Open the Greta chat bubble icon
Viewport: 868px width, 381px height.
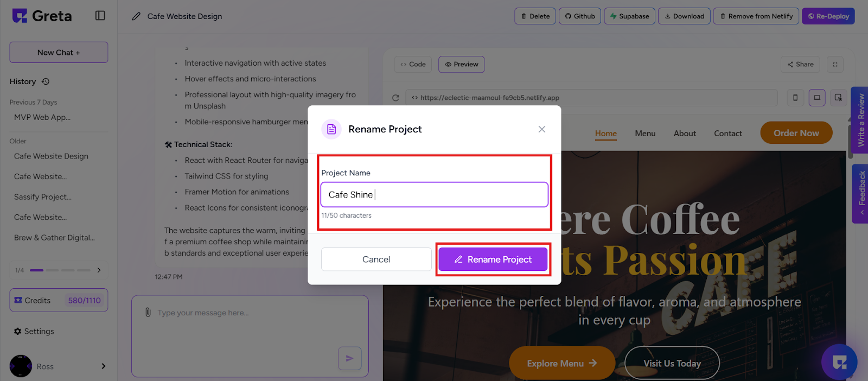point(839,361)
